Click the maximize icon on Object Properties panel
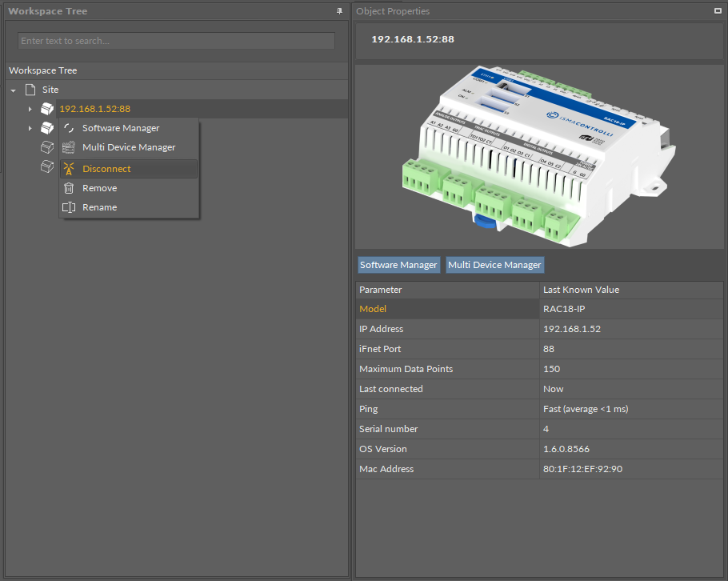This screenshot has height=581, width=728. point(717,11)
